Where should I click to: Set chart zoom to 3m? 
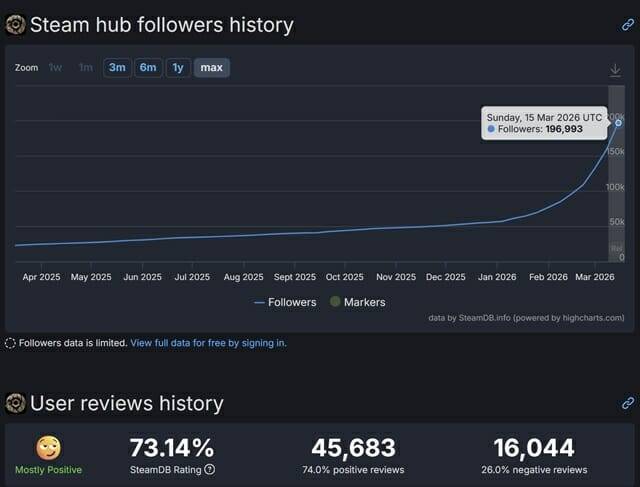(x=117, y=67)
